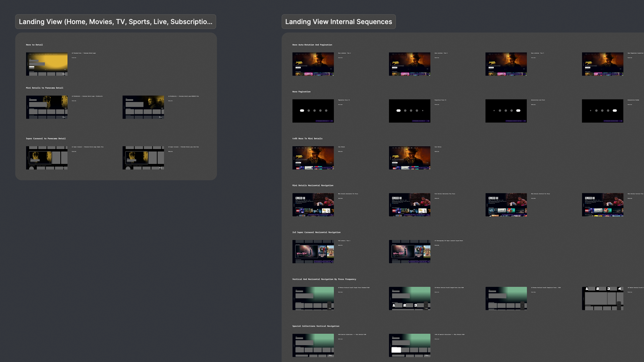Click the Hero to Detail heading text
644x362 pixels.
click(x=34, y=45)
